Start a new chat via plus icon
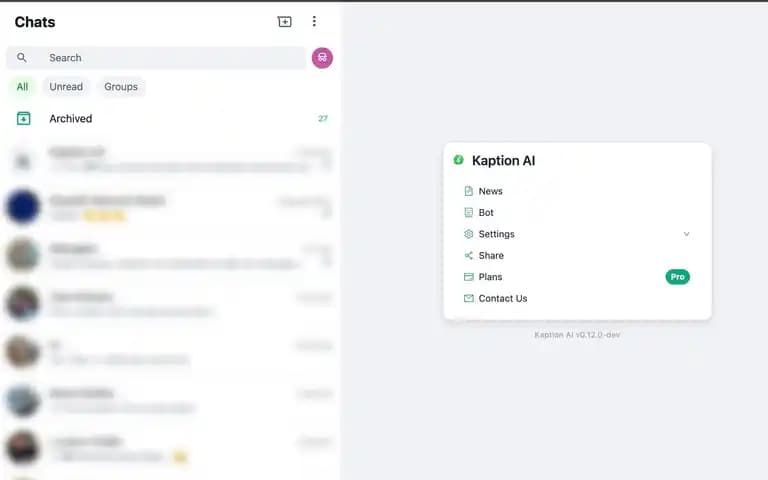768x480 pixels. pyautogui.click(x=285, y=22)
